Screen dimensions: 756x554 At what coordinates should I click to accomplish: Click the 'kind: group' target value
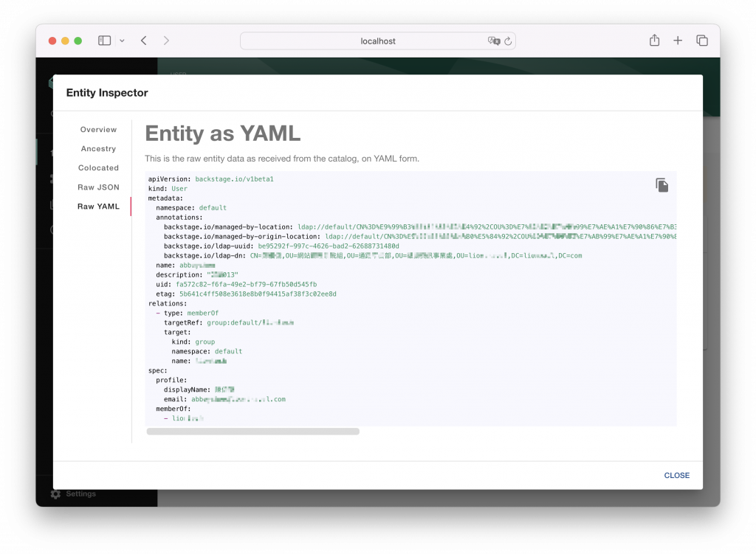pyautogui.click(x=205, y=342)
